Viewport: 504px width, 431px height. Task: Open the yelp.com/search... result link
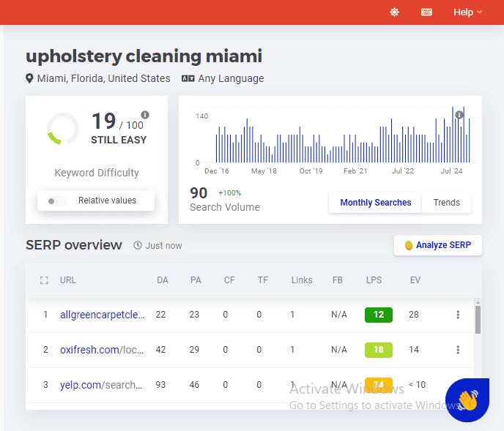101,385
